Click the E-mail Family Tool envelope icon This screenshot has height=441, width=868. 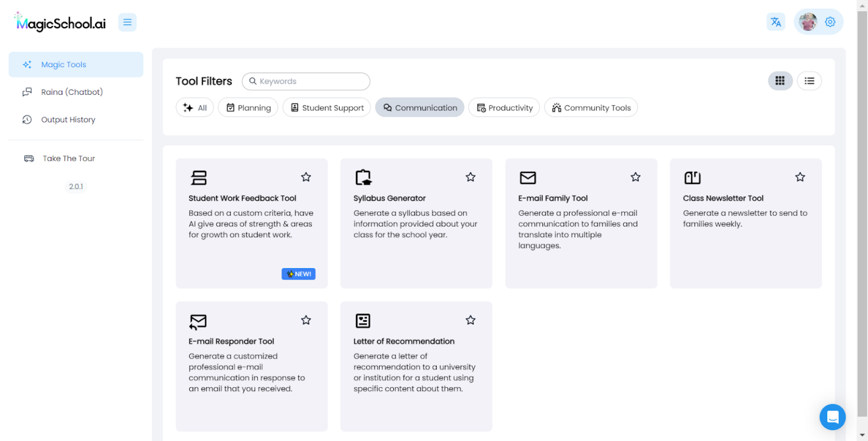(x=527, y=178)
